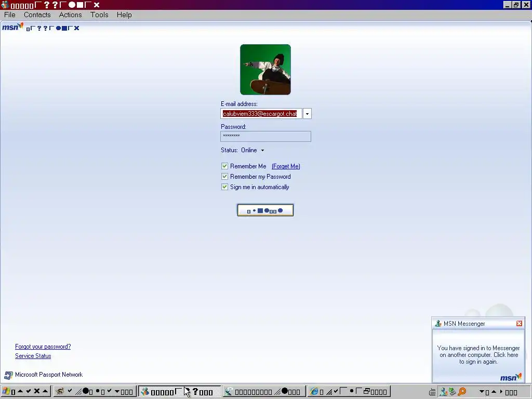Click the sign in again notification message
Image resolution: width=532 pixels, height=399 pixels.
(478, 355)
